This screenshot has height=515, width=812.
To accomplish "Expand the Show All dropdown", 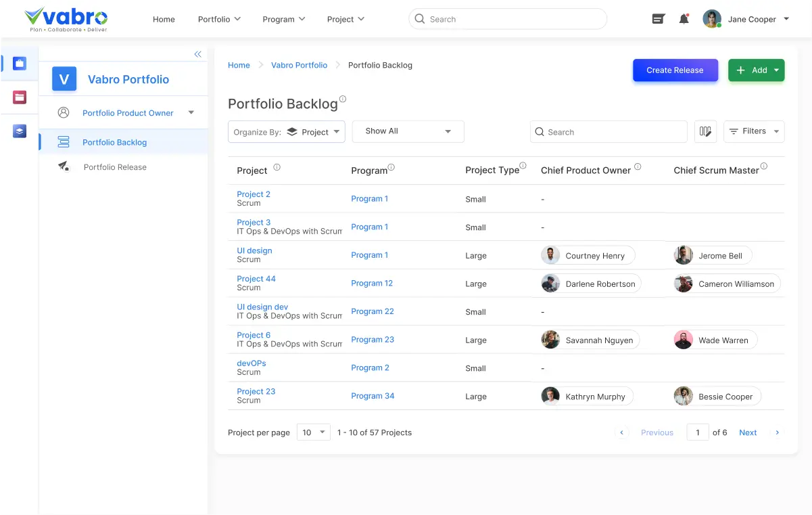I will (408, 131).
